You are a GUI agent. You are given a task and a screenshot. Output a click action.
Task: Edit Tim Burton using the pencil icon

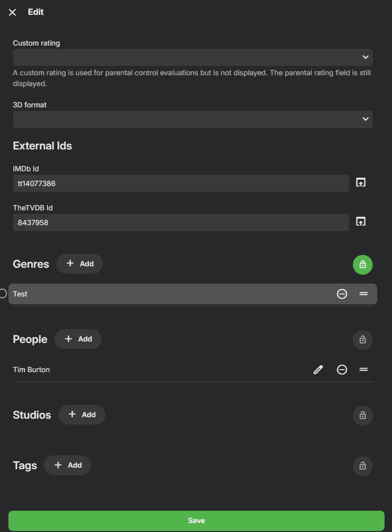tap(318, 370)
